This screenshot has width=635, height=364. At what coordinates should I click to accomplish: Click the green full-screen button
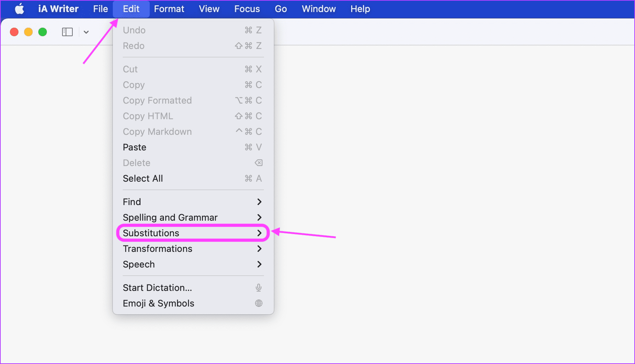43,32
